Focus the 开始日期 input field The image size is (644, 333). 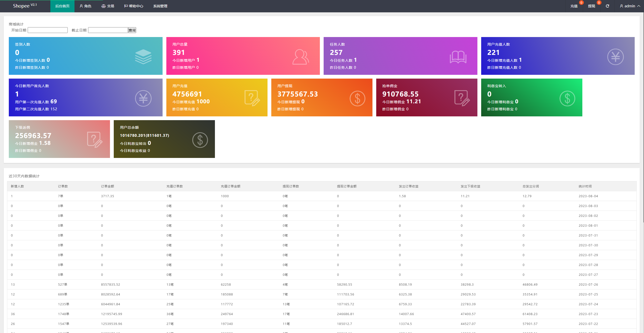48,30
